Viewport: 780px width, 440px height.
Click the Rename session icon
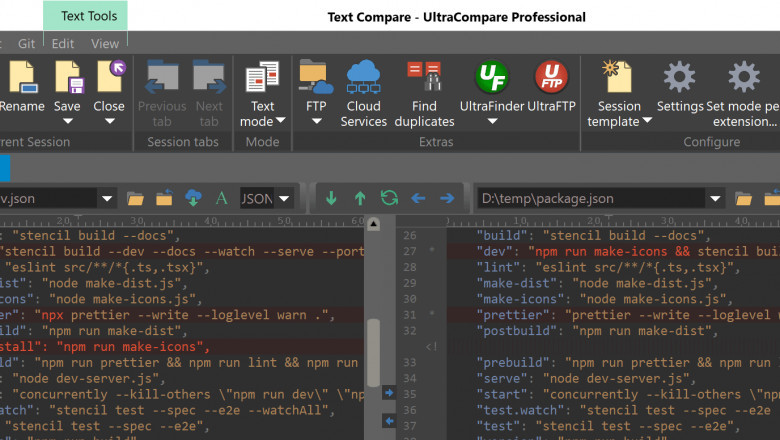[21, 78]
